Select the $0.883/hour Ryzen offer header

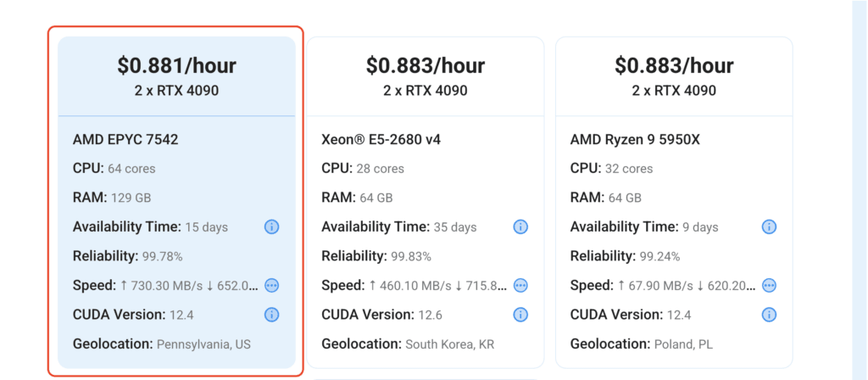674,76
